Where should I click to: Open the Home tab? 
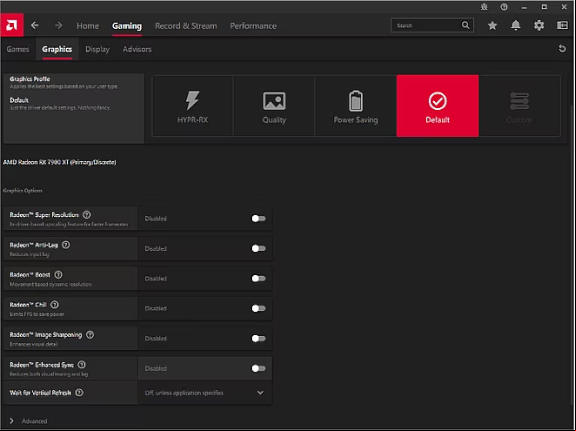87,26
